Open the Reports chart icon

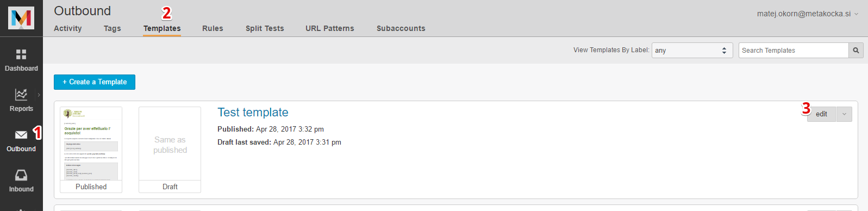tap(21, 94)
